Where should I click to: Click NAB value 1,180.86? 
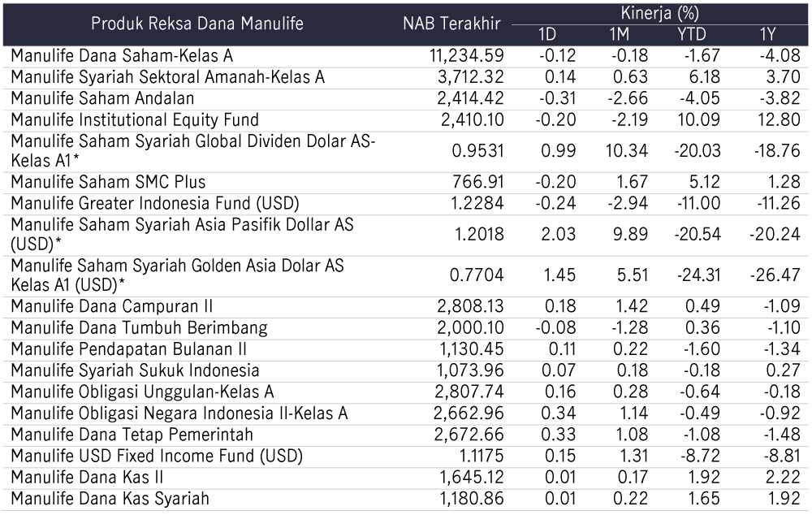[x=472, y=499]
